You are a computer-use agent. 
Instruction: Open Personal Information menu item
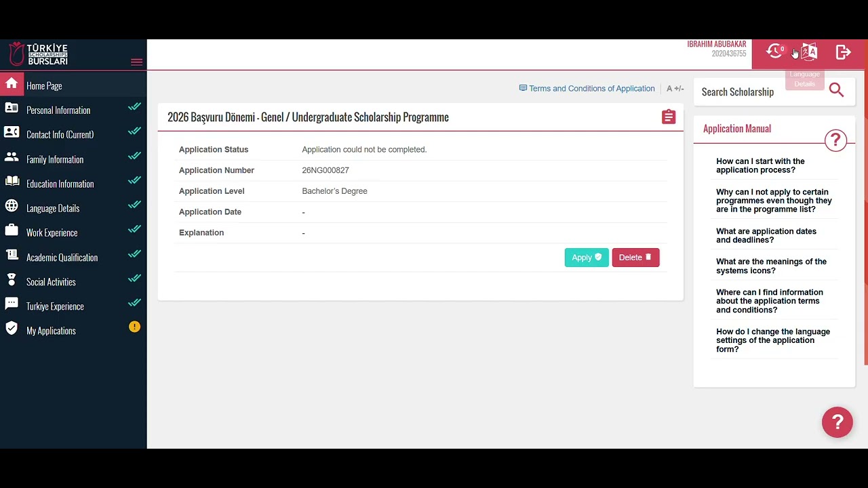point(73,110)
